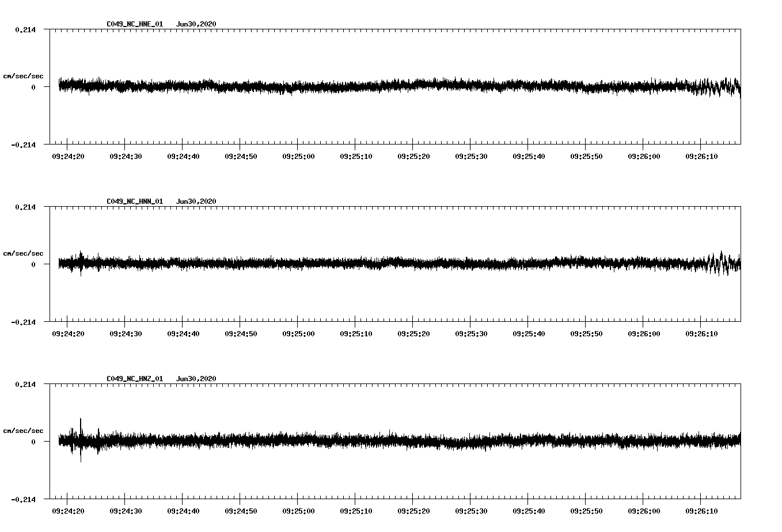Viewport: 782px width, 532px height.
Task: Click the 09:24:30 time label under the HNZ plot
Action: [126, 511]
